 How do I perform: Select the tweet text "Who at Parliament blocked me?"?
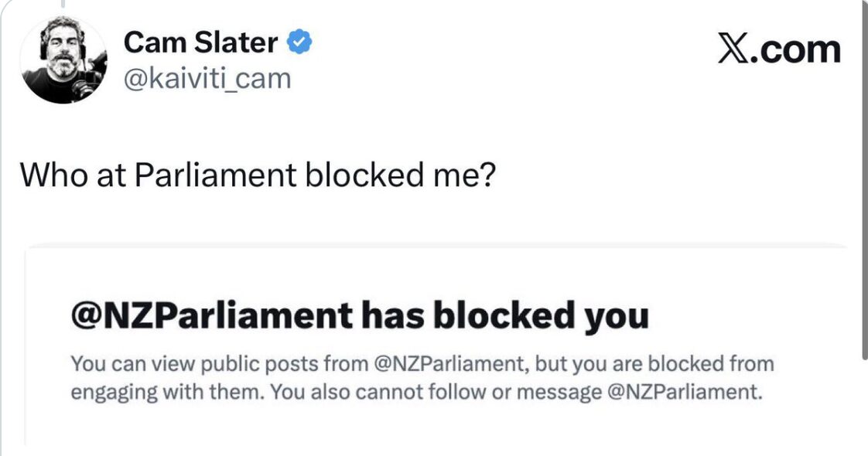tap(257, 175)
